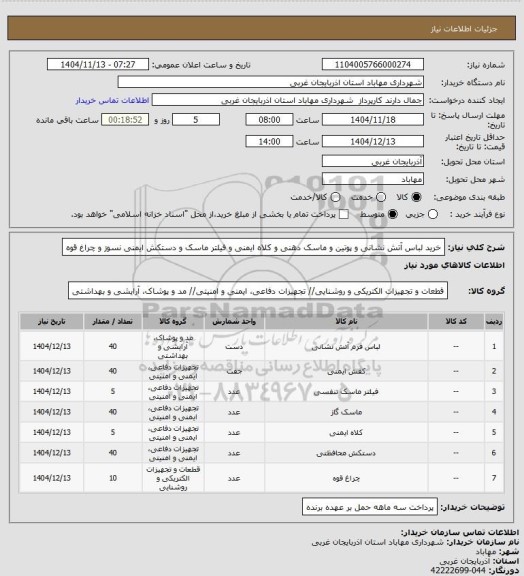Click the response deadline date 1404/11/18

point(373,120)
